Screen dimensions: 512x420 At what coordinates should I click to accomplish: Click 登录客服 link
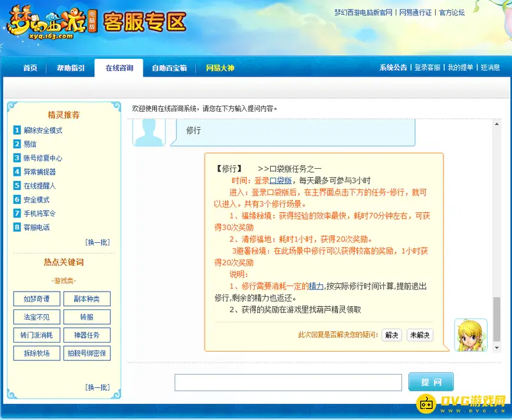pyautogui.click(x=428, y=68)
